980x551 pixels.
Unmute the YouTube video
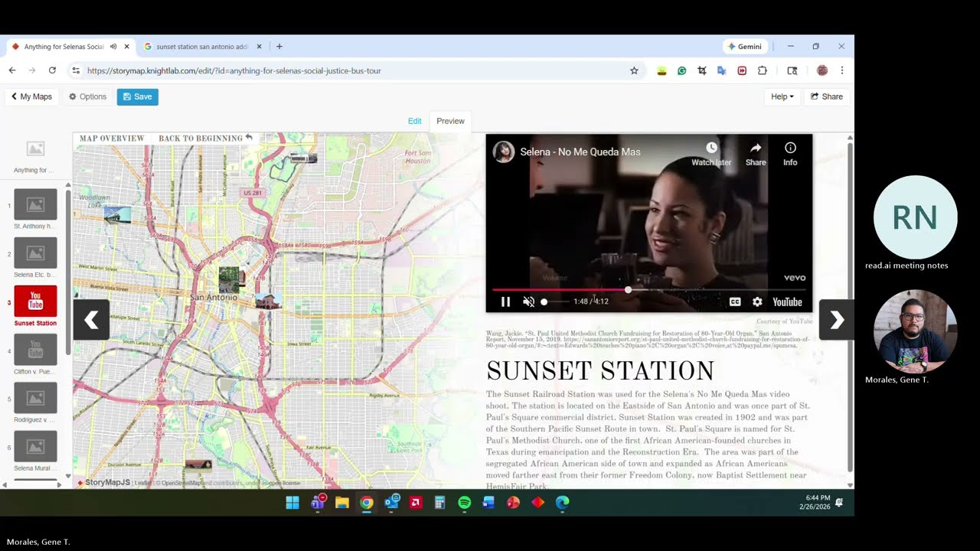click(x=528, y=302)
